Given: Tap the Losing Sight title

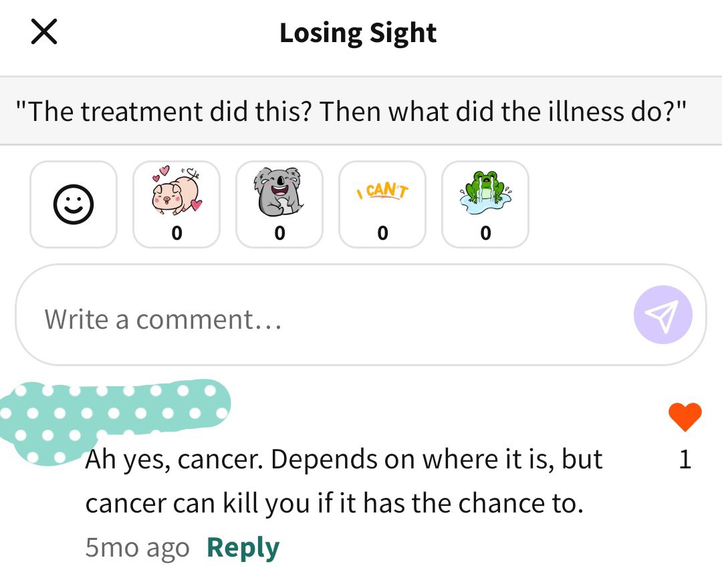Looking at the screenshot, I should (358, 33).
